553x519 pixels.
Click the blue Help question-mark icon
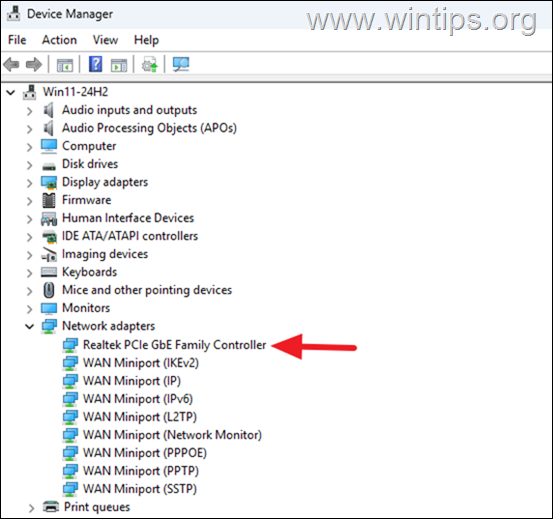click(x=96, y=64)
